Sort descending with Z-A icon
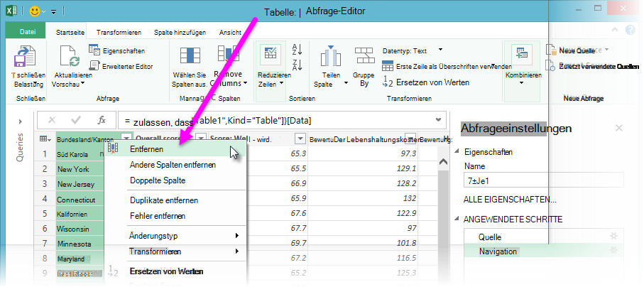Screen dimensions: 644x287 297,65
